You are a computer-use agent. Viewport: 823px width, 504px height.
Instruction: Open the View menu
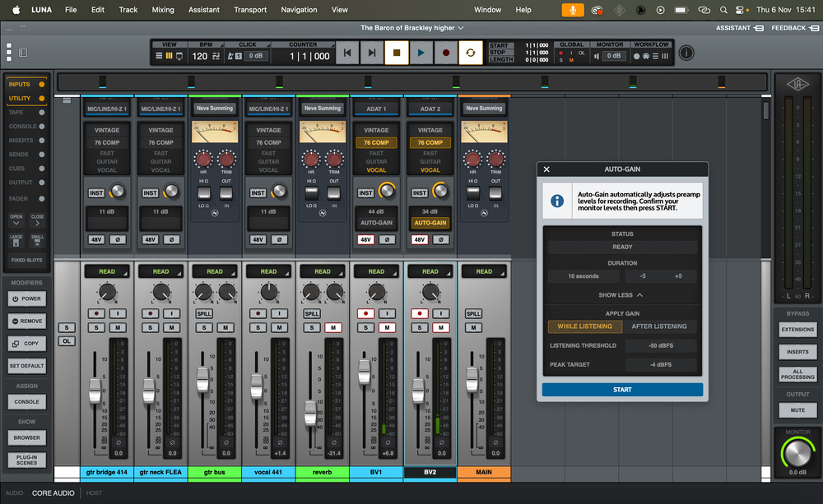pyautogui.click(x=339, y=9)
